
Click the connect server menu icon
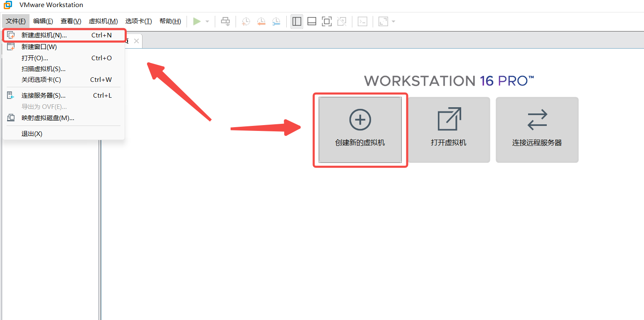click(x=11, y=96)
